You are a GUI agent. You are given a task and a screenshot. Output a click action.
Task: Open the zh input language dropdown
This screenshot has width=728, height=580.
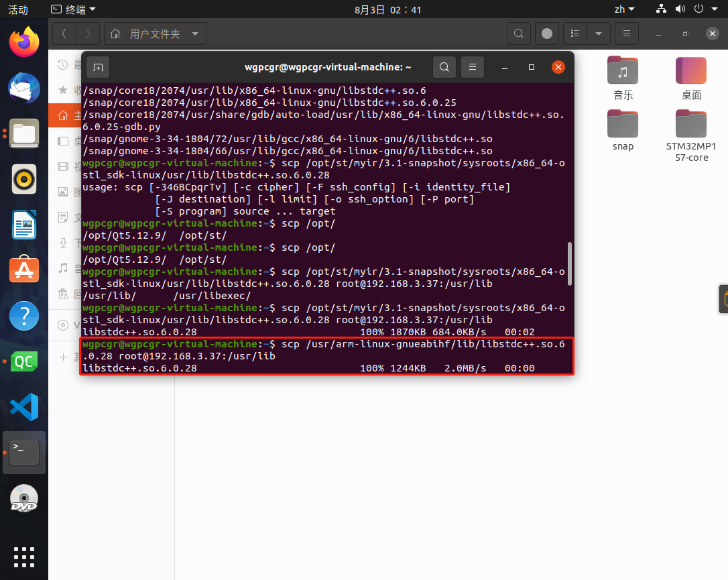tap(625, 9)
